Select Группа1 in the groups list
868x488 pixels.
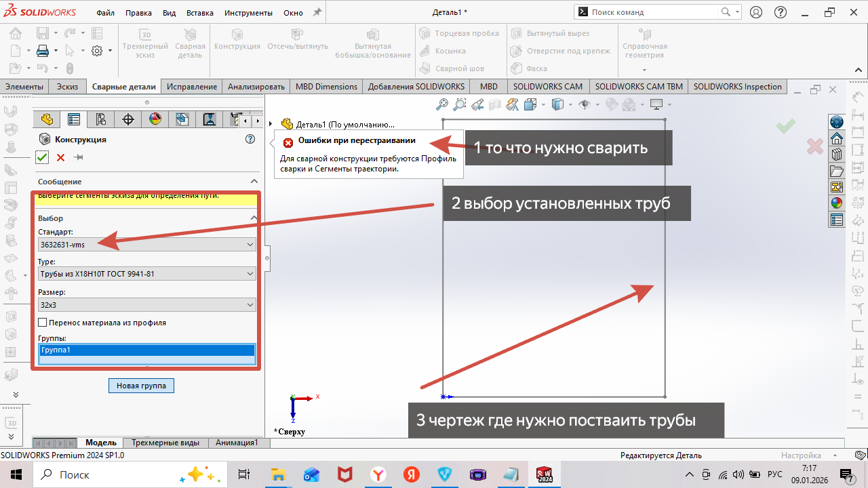[146, 350]
